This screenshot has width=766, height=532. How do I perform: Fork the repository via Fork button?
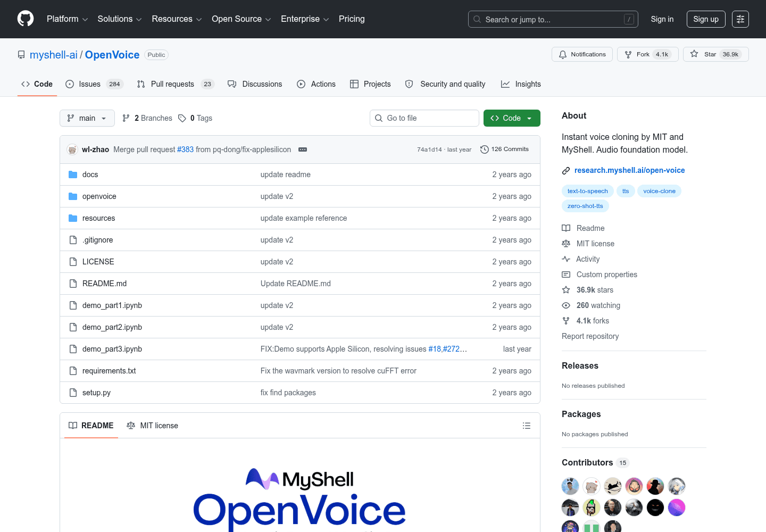[x=648, y=54]
